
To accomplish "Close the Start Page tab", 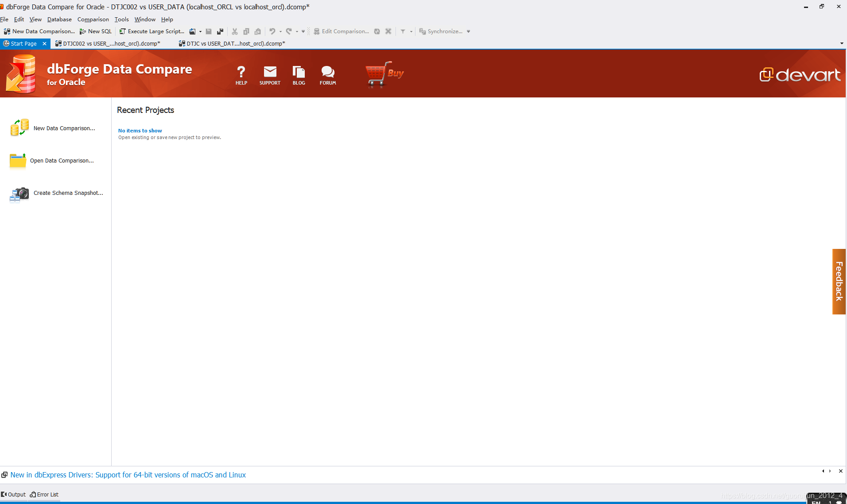I will tap(44, 43).
